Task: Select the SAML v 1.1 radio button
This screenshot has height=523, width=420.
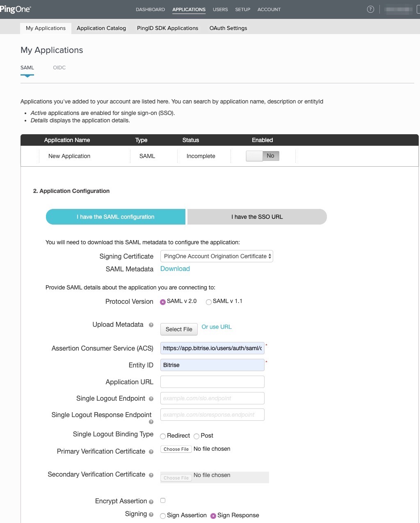Action: click(x=209, y=302)
